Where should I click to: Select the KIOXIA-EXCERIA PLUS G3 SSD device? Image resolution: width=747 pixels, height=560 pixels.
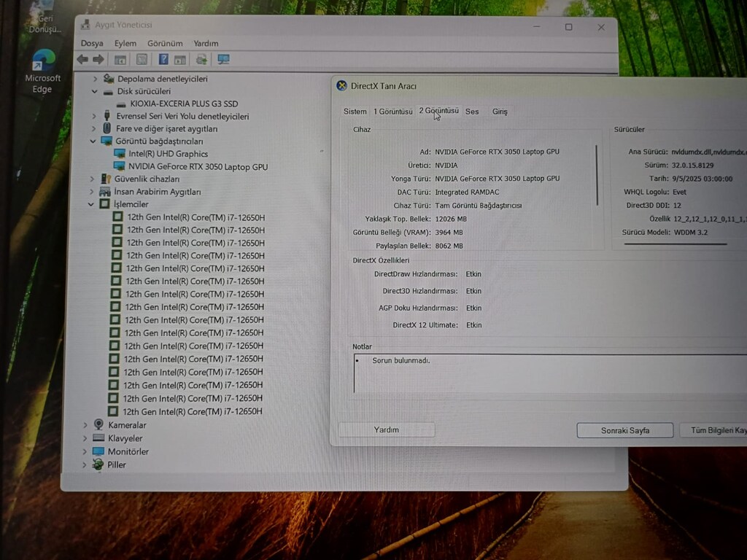(x=184, y=104)
